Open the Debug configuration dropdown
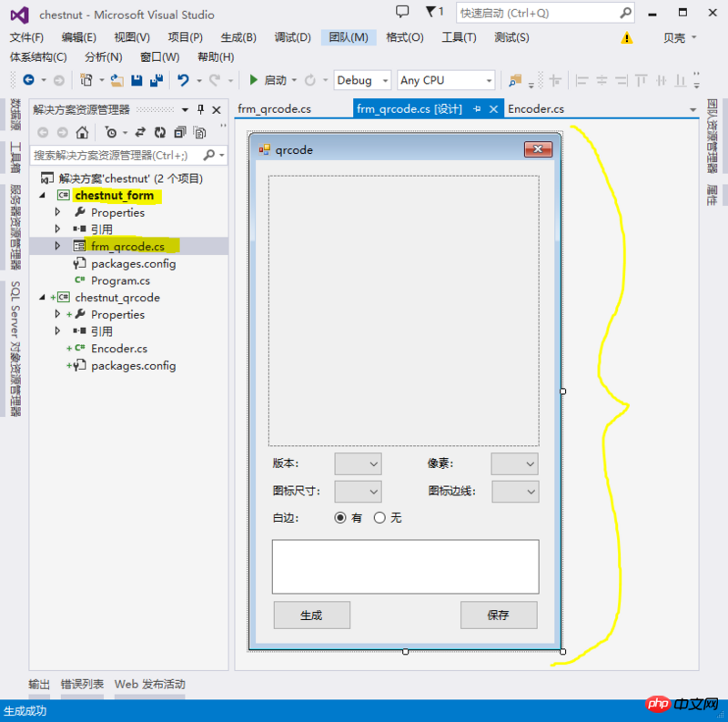 [362, 80]
